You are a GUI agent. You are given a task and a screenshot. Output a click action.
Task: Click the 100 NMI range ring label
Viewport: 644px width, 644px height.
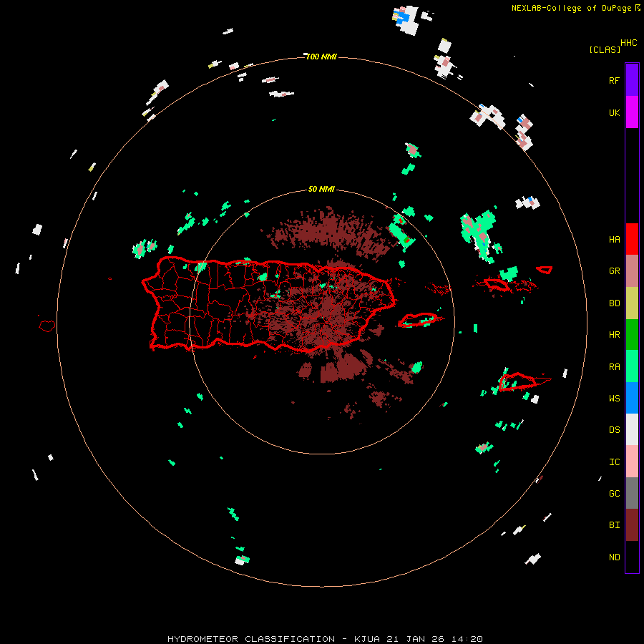tap(321, 57)
